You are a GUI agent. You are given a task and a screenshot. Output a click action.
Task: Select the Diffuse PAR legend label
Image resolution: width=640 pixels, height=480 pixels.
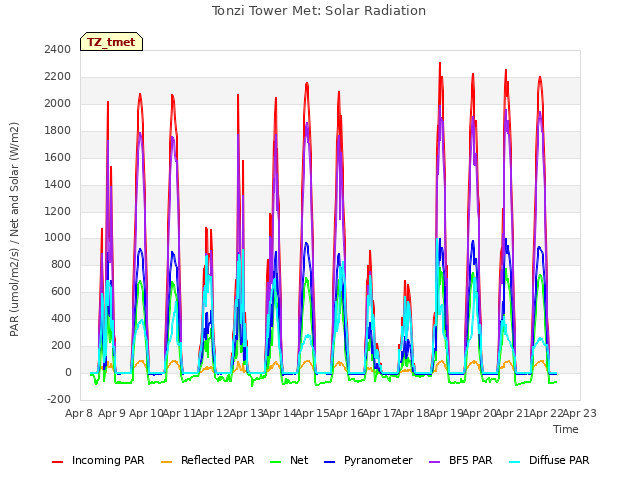(x=559, y=460)
